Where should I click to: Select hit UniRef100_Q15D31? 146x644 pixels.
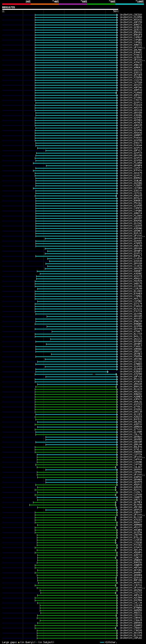click(x=131, y=27)
